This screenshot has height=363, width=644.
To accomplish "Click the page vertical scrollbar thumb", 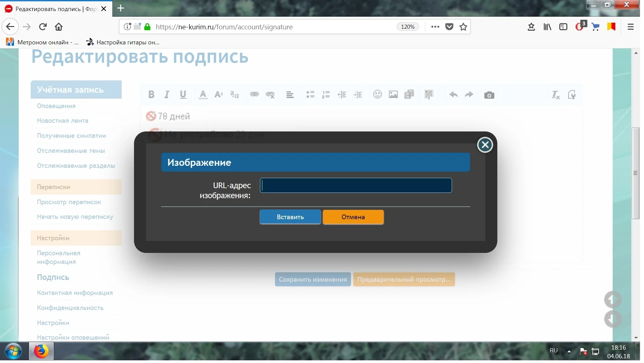I will [635, 173].
